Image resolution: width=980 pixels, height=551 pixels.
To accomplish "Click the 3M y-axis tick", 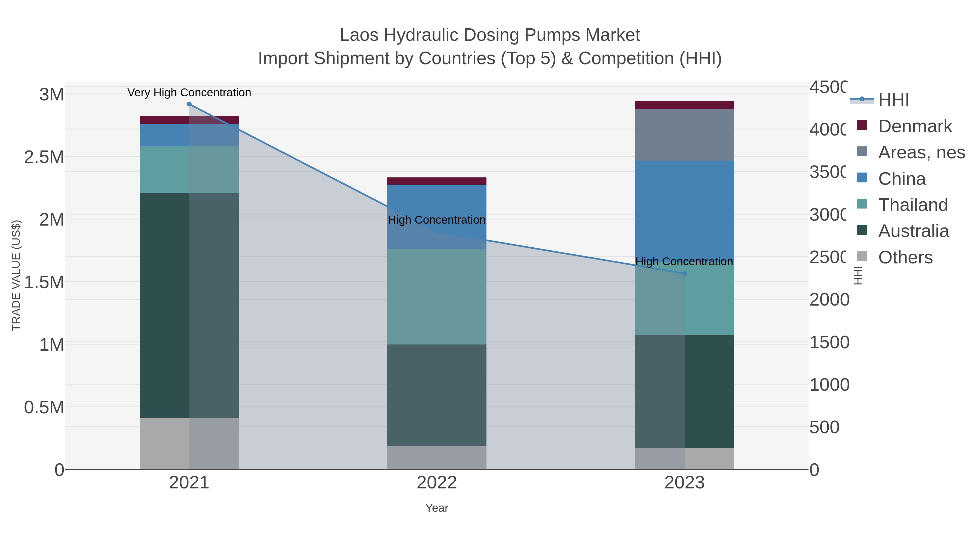I will 52,94.
